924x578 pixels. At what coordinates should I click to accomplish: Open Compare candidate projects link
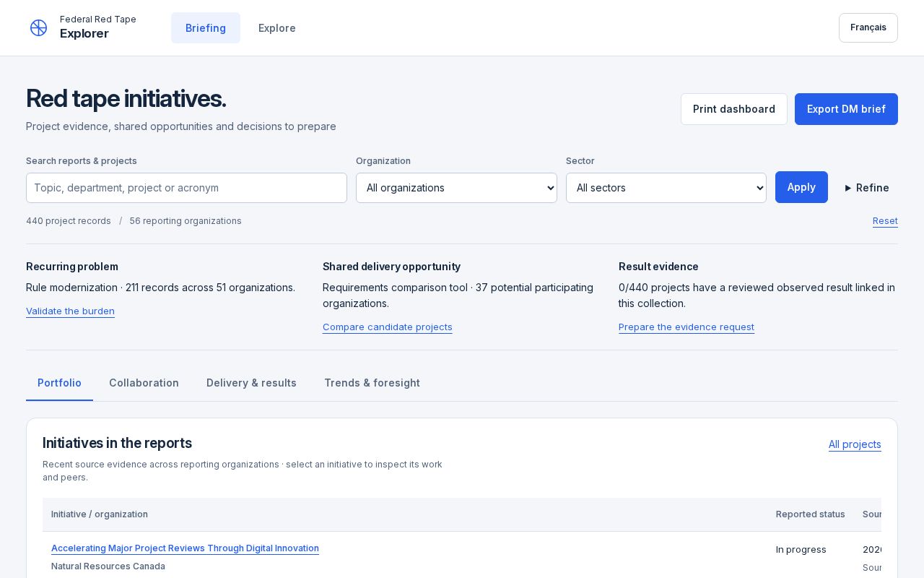tap(388, 327)
